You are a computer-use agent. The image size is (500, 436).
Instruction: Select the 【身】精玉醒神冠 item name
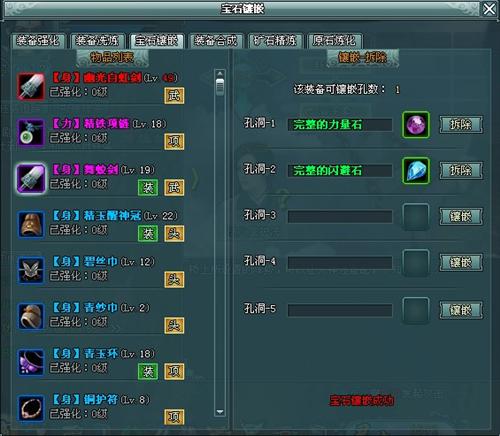97,216
